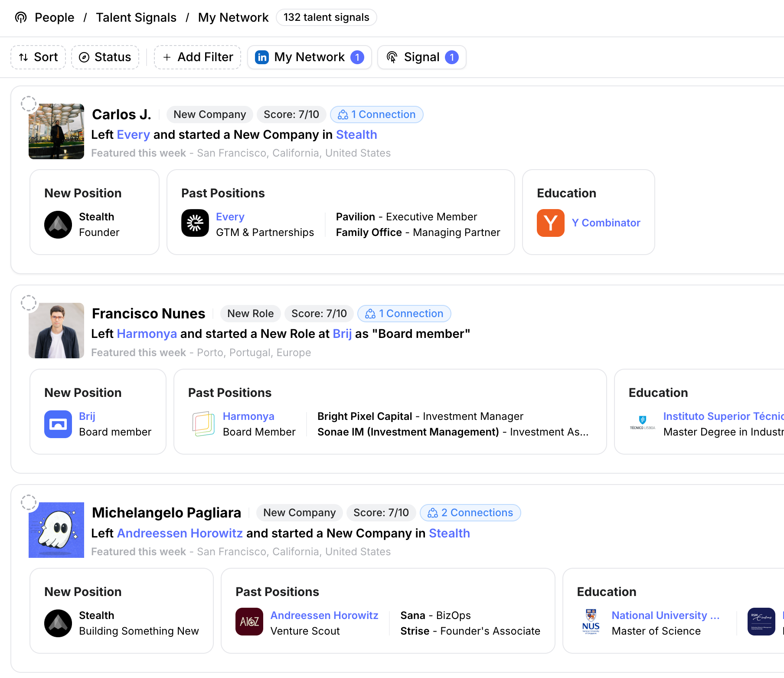Click the connections icon on Michelangelo's badge
Viewport: 784px width, 678px height.
(433, 513)
